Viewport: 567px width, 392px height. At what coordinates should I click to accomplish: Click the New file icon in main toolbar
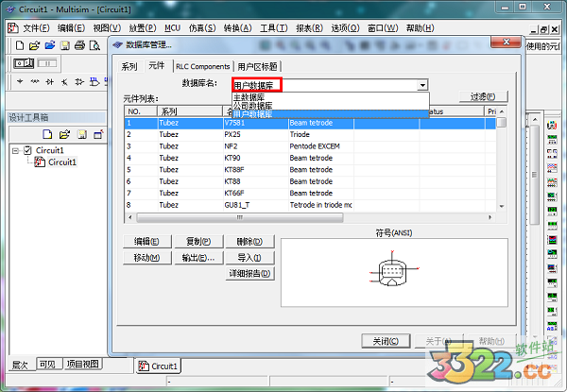(20, 45)
